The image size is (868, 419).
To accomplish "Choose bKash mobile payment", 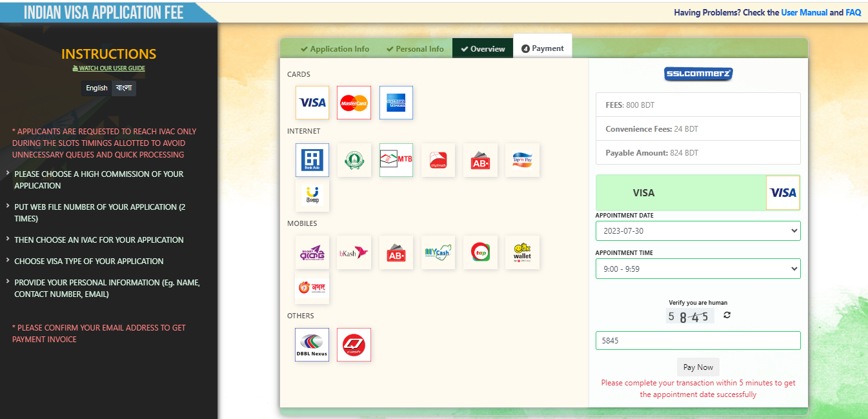I will pos(354,252).
